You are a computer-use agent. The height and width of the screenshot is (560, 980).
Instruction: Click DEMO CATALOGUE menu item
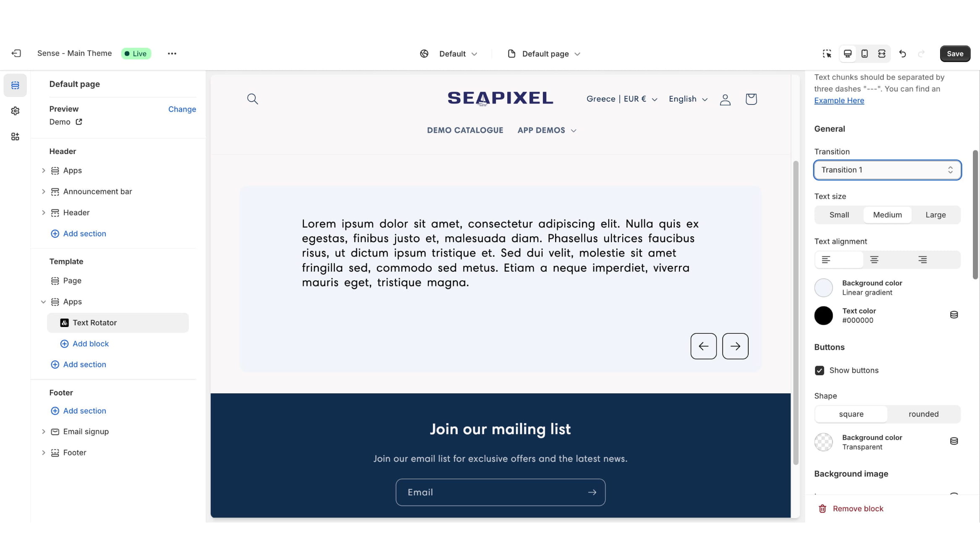tap(465, 129)
